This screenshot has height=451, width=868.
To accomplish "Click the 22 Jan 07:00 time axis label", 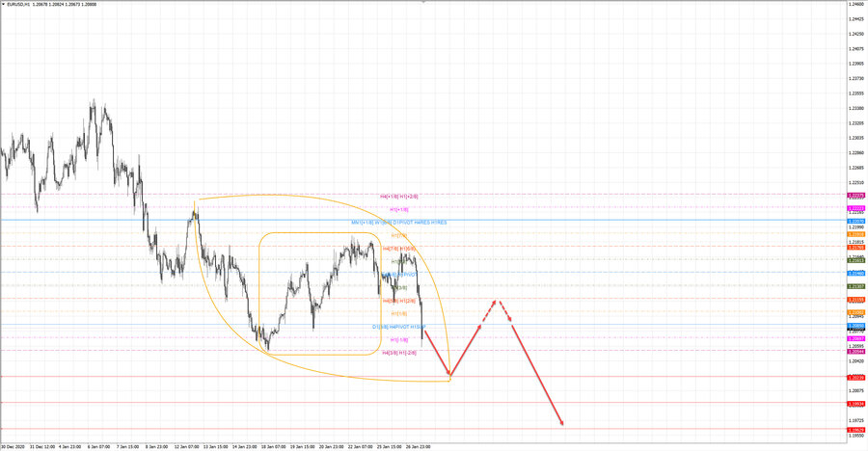I will point(360,446).
